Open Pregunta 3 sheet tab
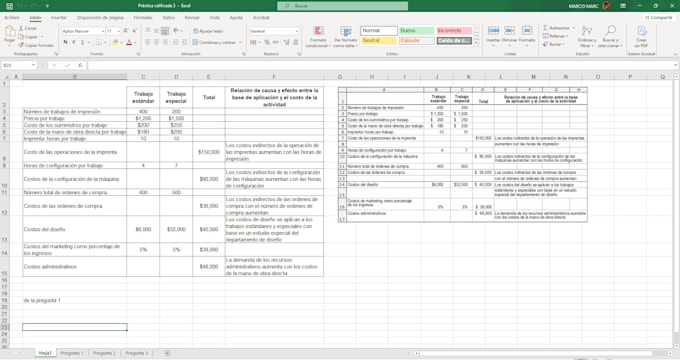Image resolution: width=680 pixels, height=360 pixels. pyautogui.click(x=136, y=353)
